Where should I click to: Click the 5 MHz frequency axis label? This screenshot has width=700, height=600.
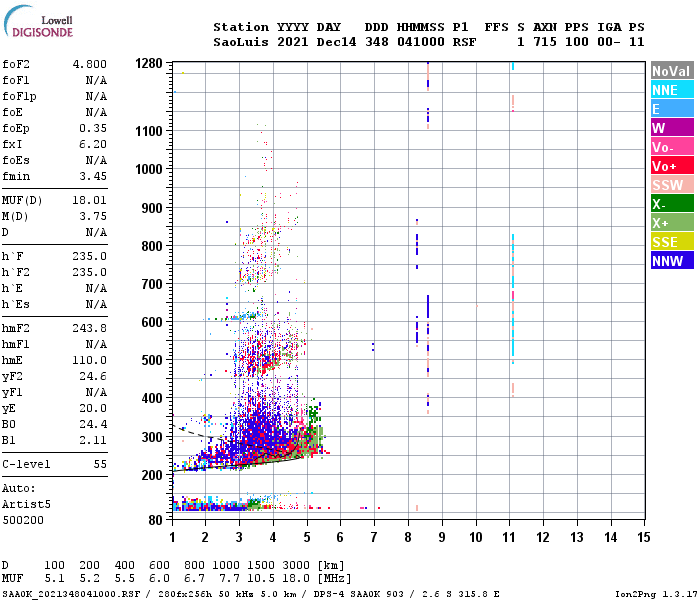307,538
